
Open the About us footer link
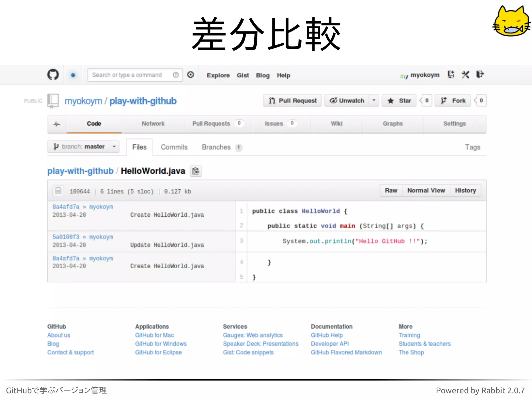[x=59, y=335]
